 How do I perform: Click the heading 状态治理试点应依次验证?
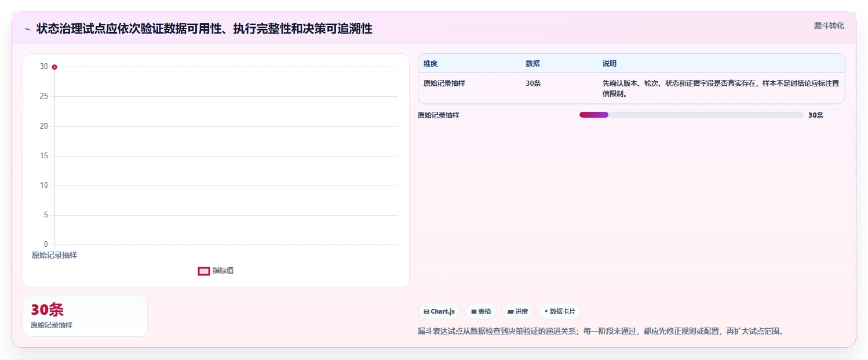[204, 28]
